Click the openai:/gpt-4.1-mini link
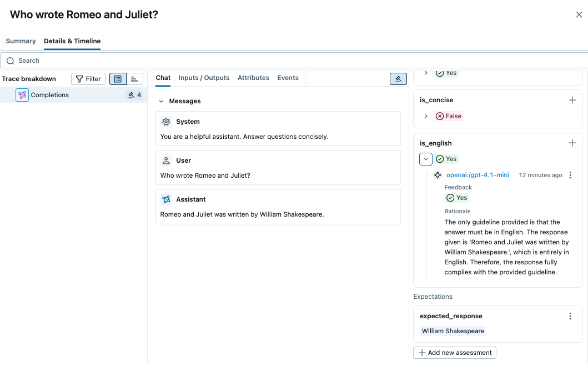This screenshot has height=366, width=588. (x=478, y=175)
